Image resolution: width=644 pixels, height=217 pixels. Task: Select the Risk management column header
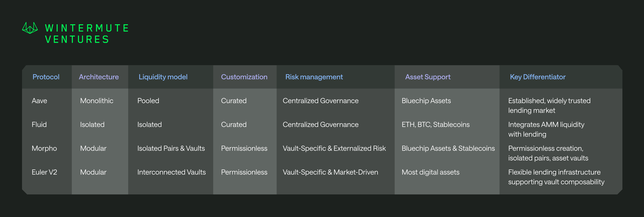click(314, 77)
